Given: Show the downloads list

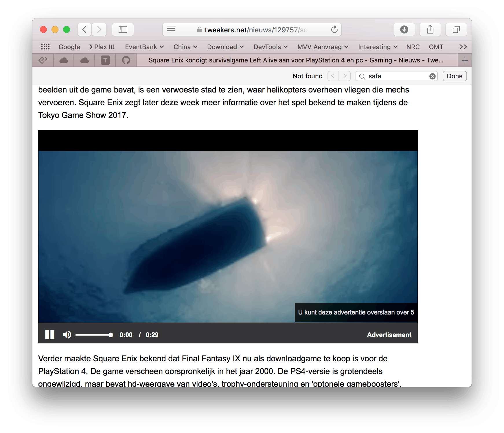Looking at the screenshot, I should (404, 29).
